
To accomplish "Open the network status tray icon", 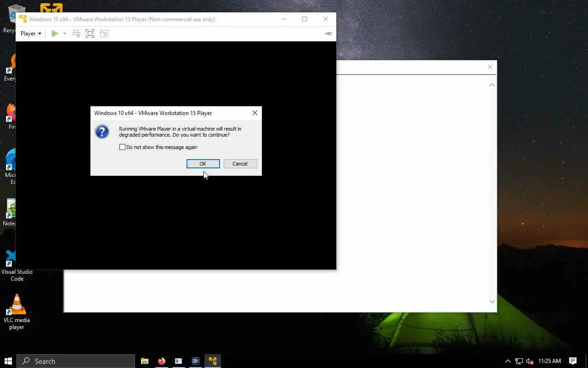I will [x=519, y=361].
